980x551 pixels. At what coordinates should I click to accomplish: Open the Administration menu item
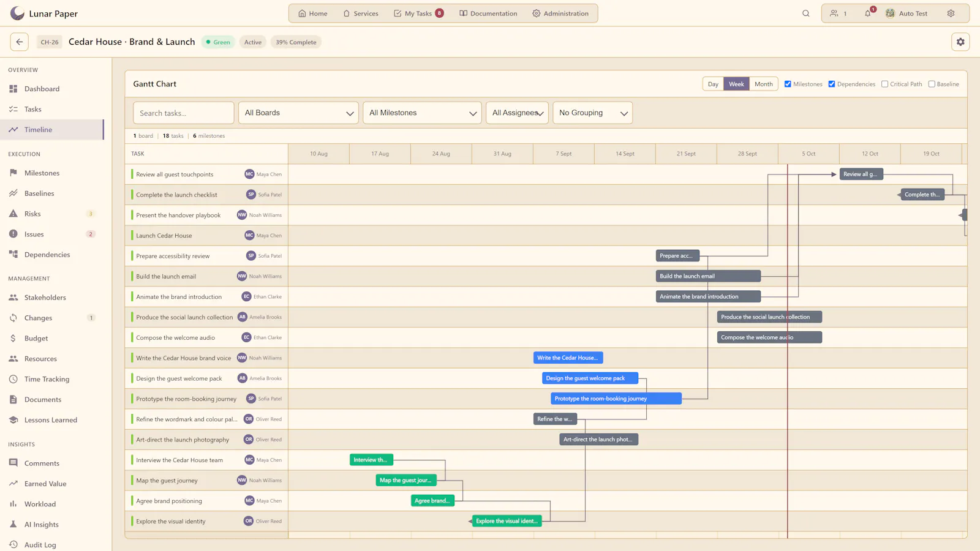tap(560, 13)
